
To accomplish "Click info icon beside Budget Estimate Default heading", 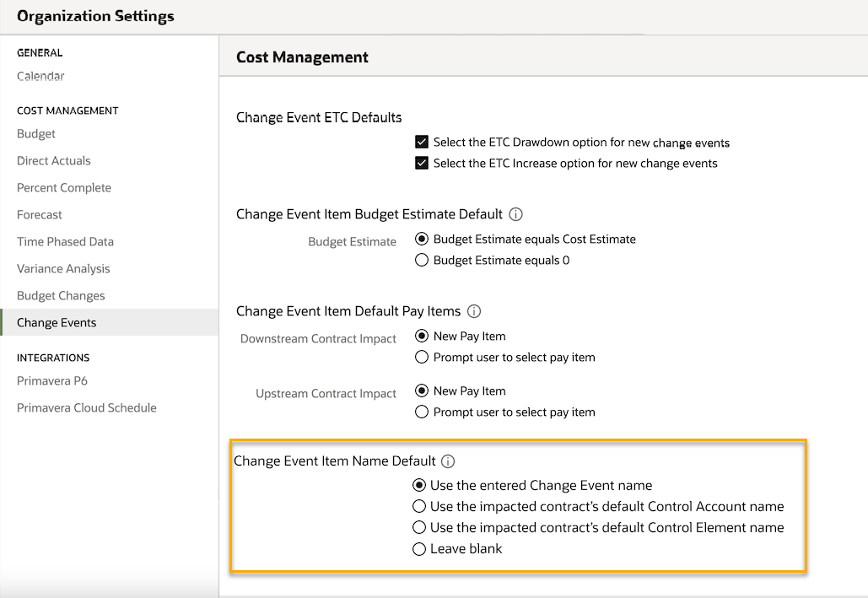I will coord(516,214).
